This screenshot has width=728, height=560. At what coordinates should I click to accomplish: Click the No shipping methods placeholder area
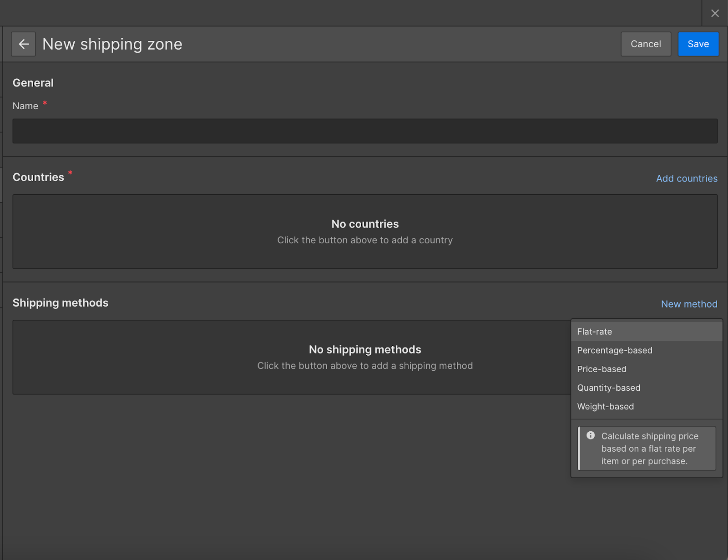tap(291, 357)
